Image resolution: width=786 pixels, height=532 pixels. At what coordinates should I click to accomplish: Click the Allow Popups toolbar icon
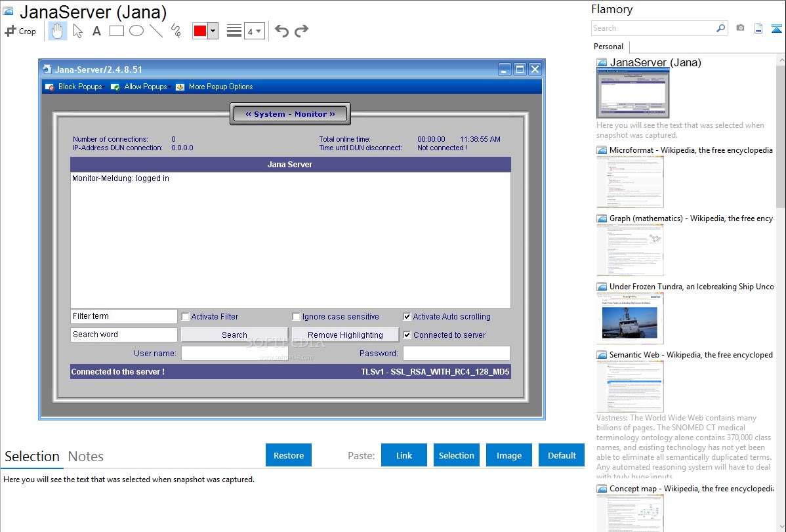click(x=115, y=87)
